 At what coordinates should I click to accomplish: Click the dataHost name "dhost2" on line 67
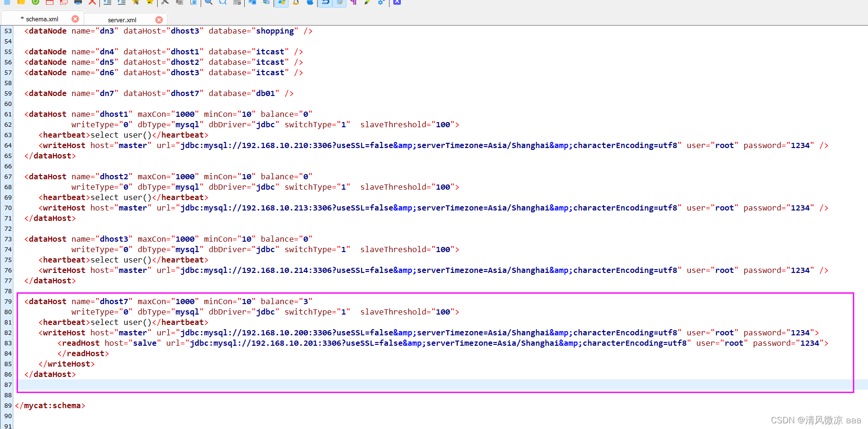pyautogui.click(x=114, y=176)
